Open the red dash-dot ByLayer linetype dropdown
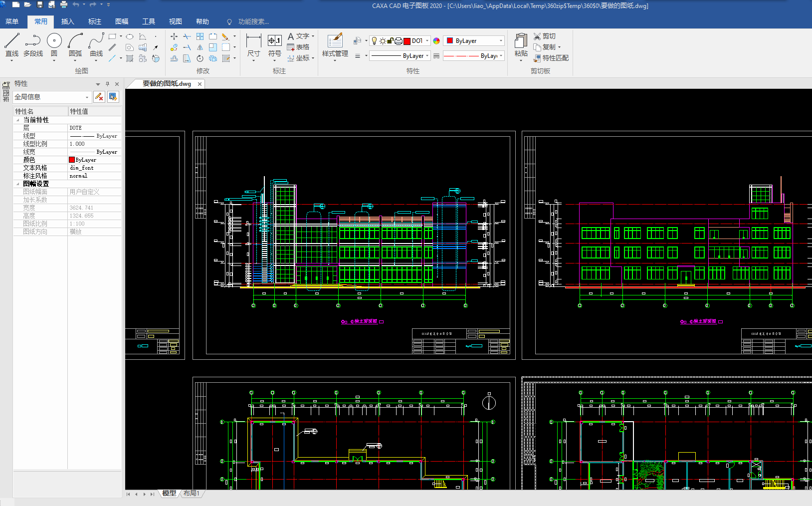812x506 pixels. pyautogui.click(x=473, y=56)
